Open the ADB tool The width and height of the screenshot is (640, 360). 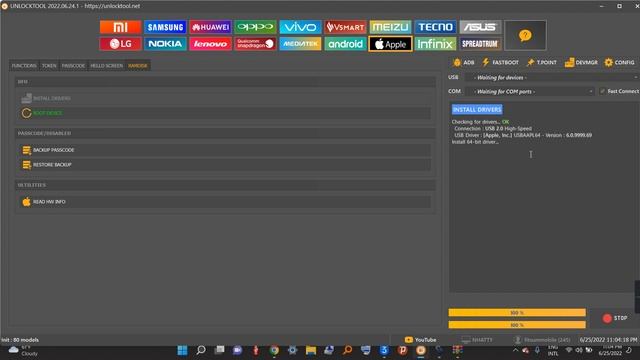tap(464, 62)
